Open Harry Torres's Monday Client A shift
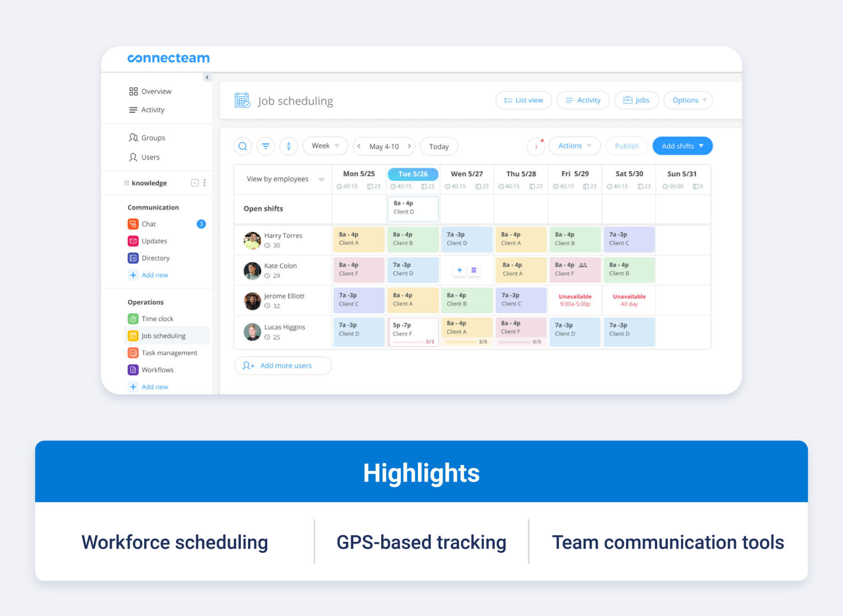 (x=359, y=239)
